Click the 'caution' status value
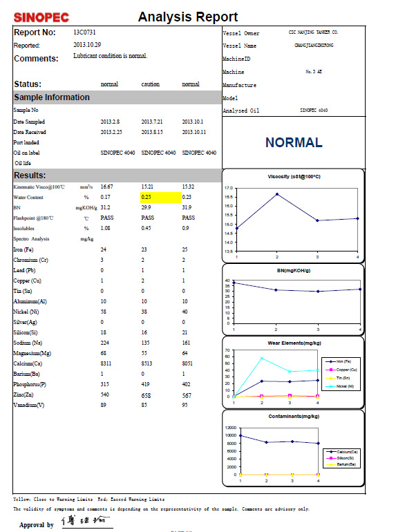This screenshot has width=396, height=532. [151, 84]
